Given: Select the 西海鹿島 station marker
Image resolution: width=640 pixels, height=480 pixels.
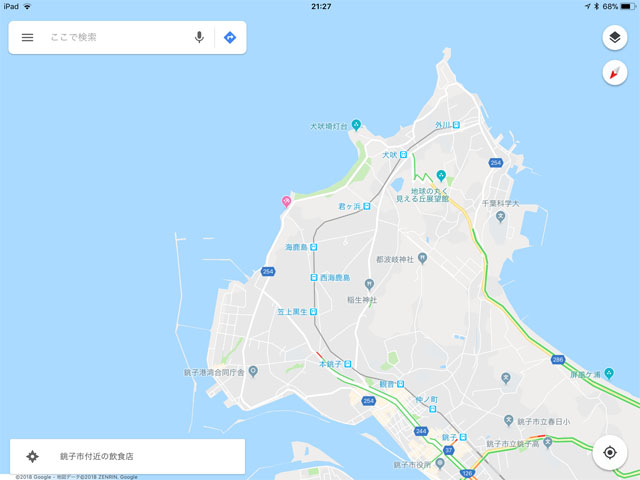Looking at the screenshot, I should click(x=314, y=278).
